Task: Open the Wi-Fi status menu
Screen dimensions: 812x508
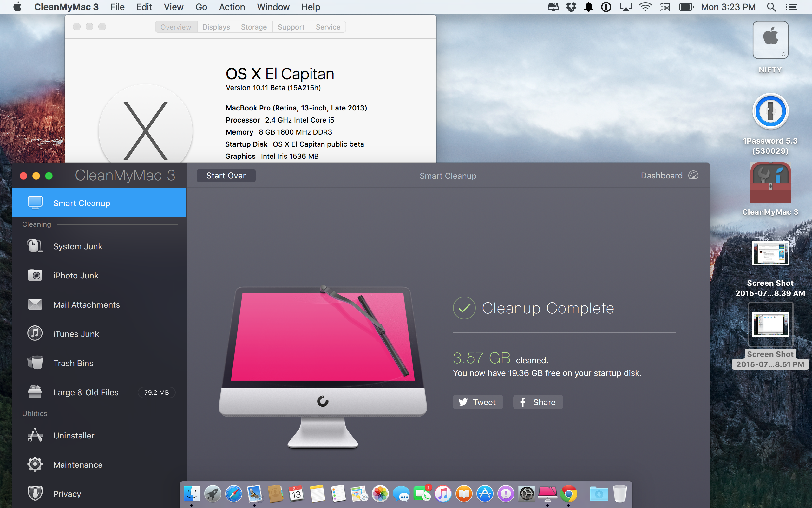Action: 645,7
